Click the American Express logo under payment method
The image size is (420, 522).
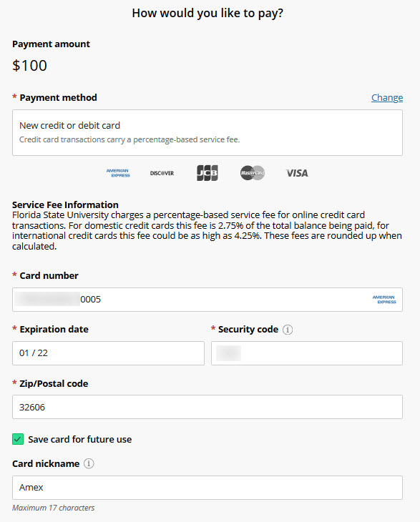(x=118, y=173)
